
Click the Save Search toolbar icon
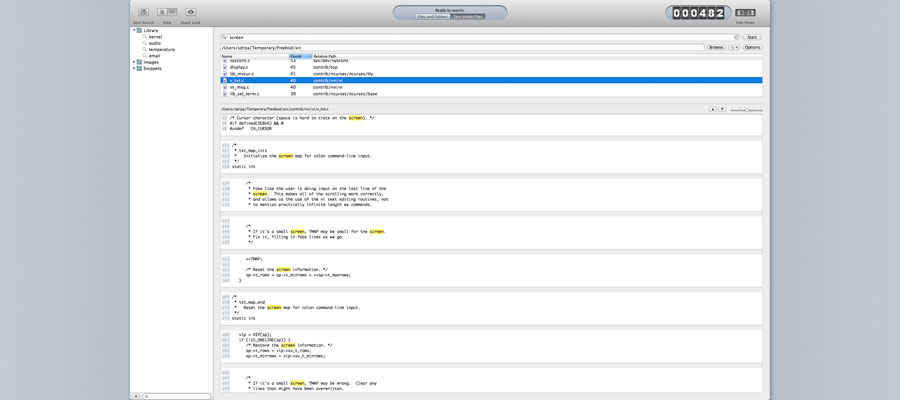tap(143, 12)
